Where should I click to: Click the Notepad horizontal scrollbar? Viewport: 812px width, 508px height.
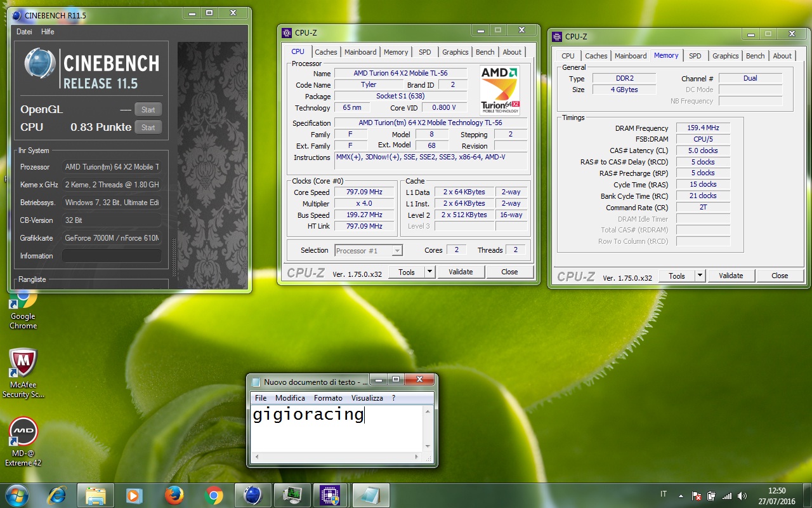(337, 457)
